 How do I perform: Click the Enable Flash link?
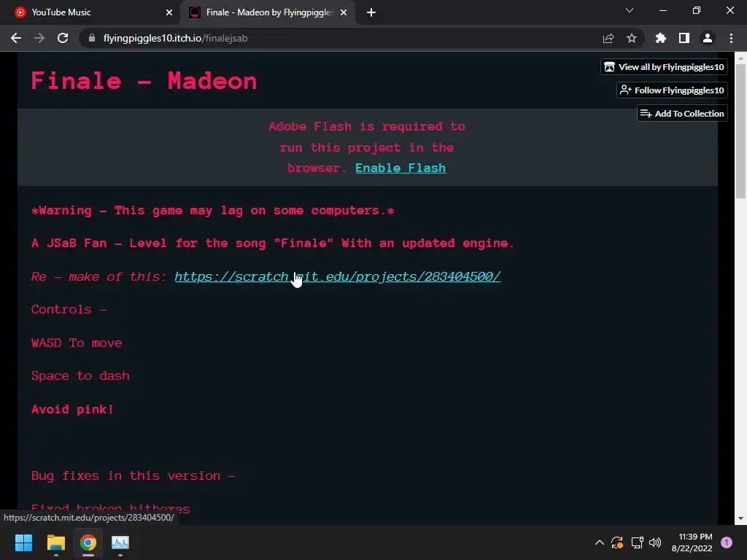[400, 168]
